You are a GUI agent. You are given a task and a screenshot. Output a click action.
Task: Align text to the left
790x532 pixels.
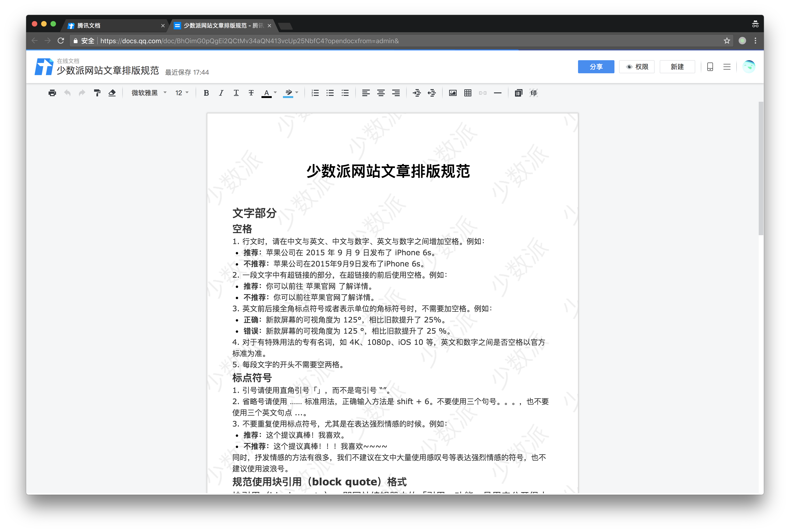tap(366, 93)
